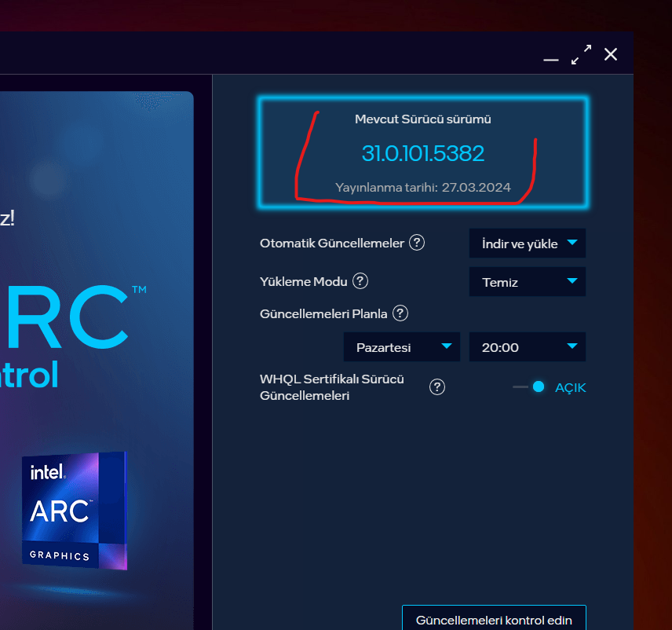Expand the Temiz installation mode dropdown
Screen dimensions: 672x630
528,282
